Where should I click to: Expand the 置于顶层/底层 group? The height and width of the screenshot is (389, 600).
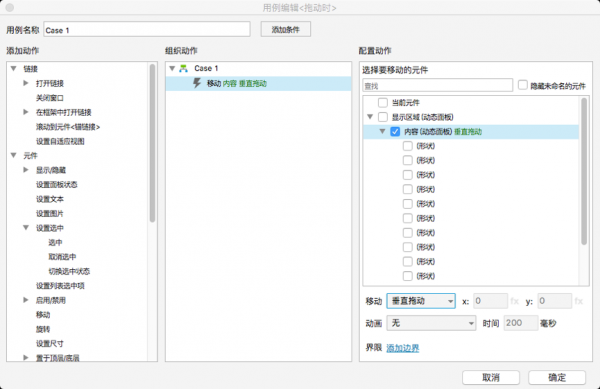pos(26,358)
